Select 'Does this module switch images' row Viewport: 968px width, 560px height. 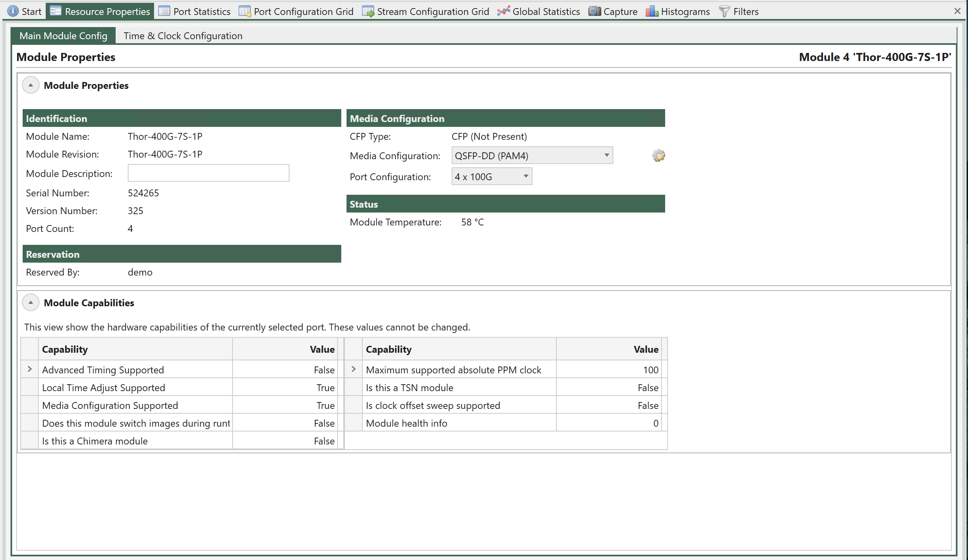[x=182, y=423]
